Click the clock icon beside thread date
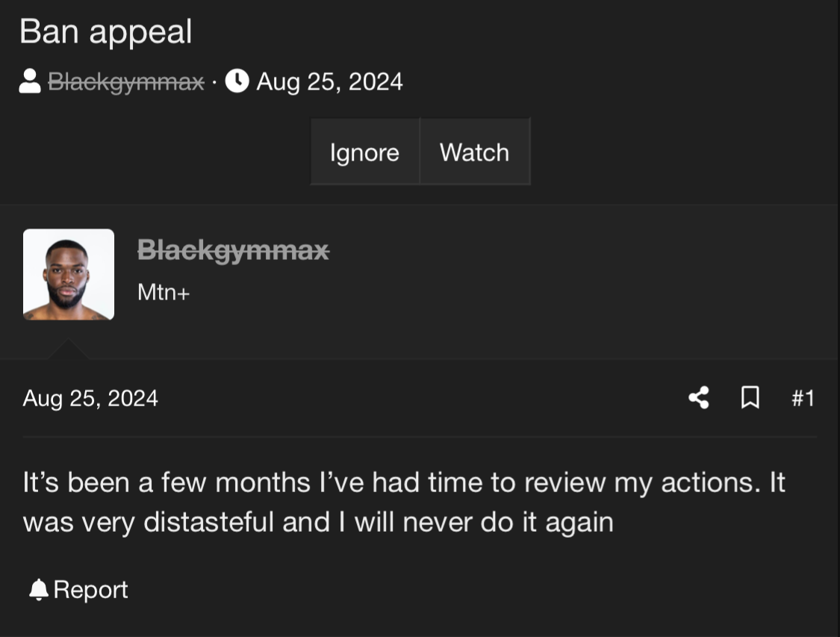Viewport: 840px width, 637px height. click(x=237, y=81)
